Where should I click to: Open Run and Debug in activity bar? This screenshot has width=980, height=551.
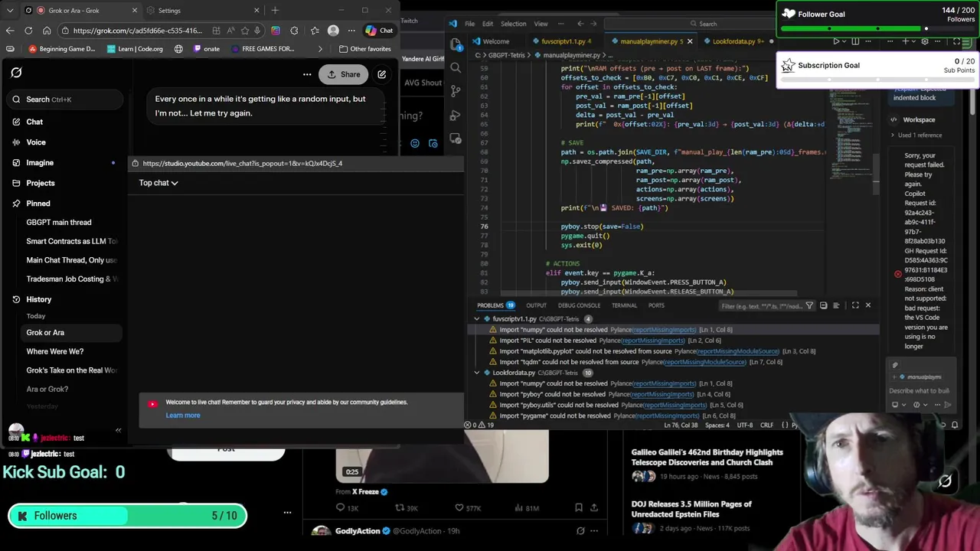point(456,115)
